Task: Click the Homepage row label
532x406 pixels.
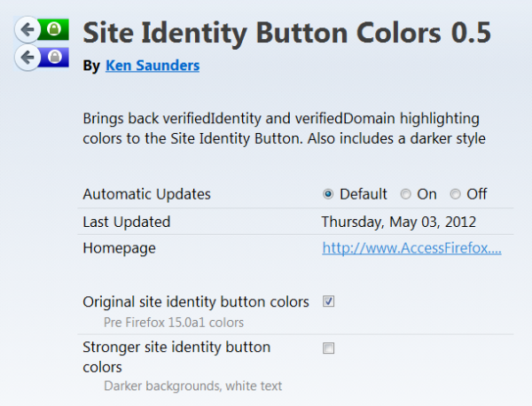Action: click(x=119, y=248)
